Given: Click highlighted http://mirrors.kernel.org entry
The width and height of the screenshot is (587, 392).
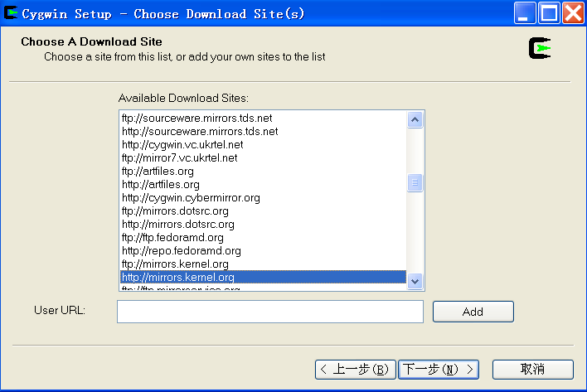Looking at the screenshot, I should (x=263, y=277).
